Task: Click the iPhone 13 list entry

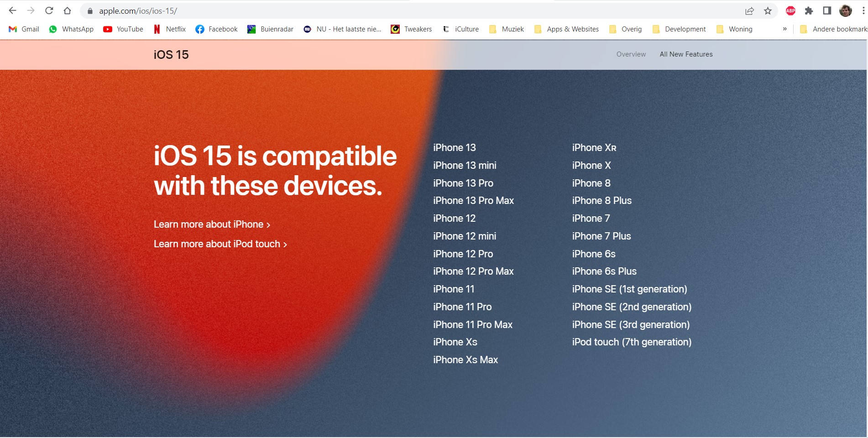Action: pos(455,148)
